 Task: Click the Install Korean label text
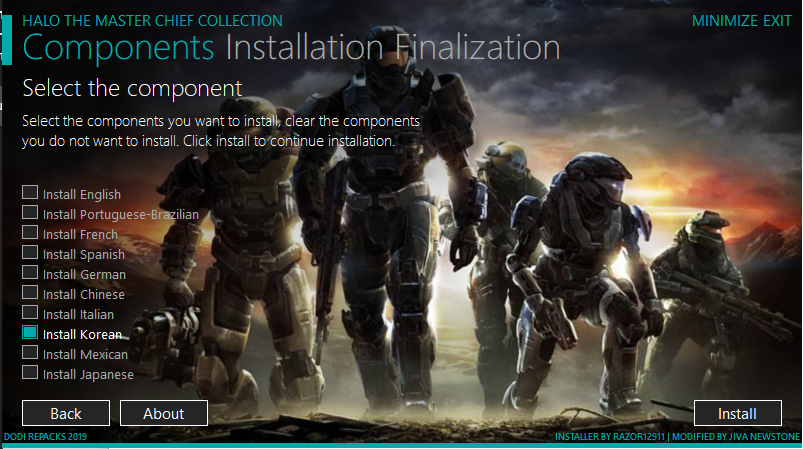coord(82,334)
